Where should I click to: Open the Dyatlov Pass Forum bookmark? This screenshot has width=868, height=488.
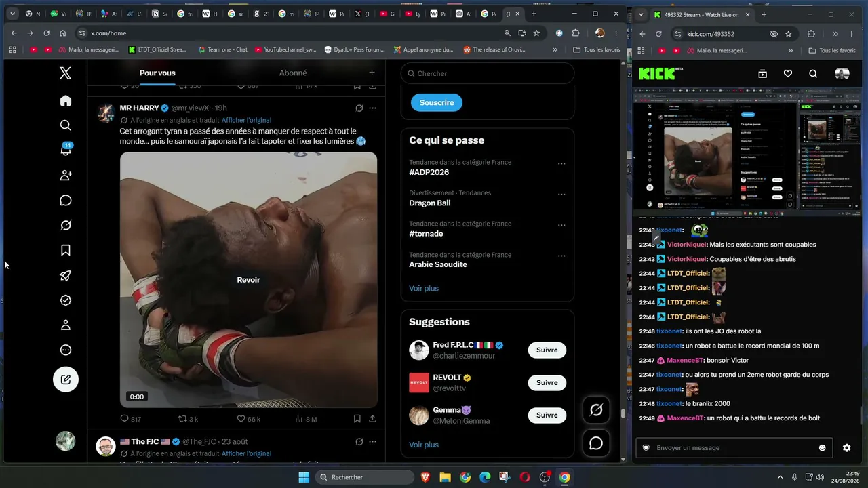tap(355, 49)
